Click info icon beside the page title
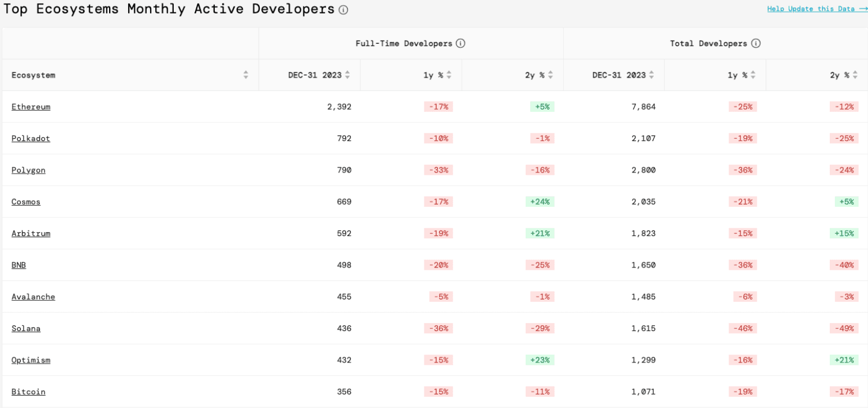868x408 pixels. (343, 10)
